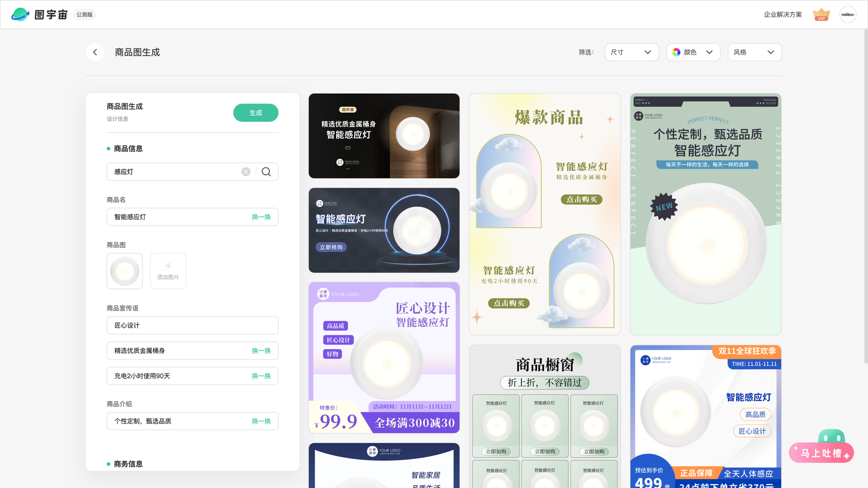Select the 商品橱窗 grid template
The image size is (868, 488).
[x=545, y=416]
